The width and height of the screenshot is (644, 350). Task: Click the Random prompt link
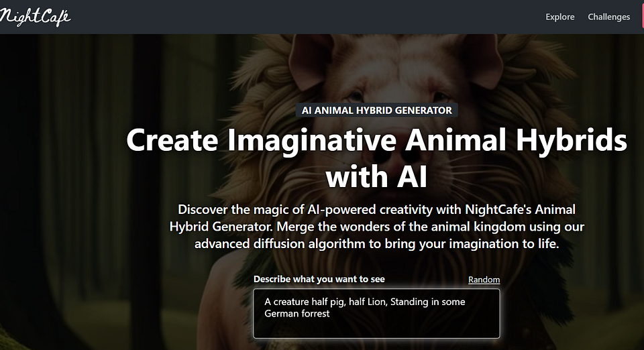click(484, 280)
